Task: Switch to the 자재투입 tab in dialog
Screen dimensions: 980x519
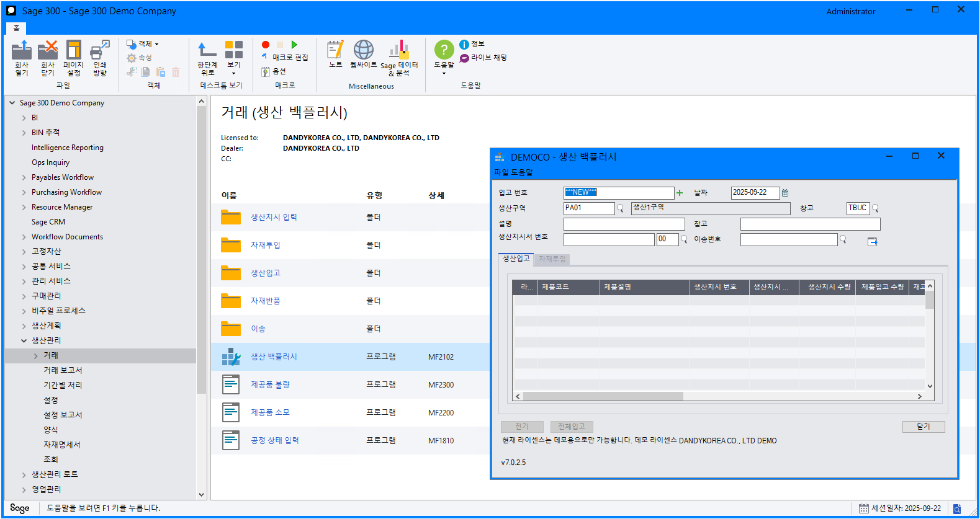Action: coord(552,259)
